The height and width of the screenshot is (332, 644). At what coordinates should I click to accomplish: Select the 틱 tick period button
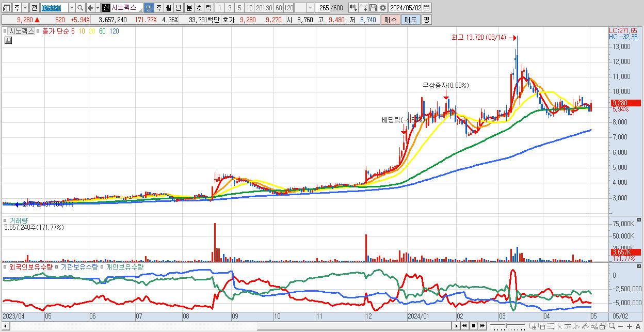click(x=208, y=8)
